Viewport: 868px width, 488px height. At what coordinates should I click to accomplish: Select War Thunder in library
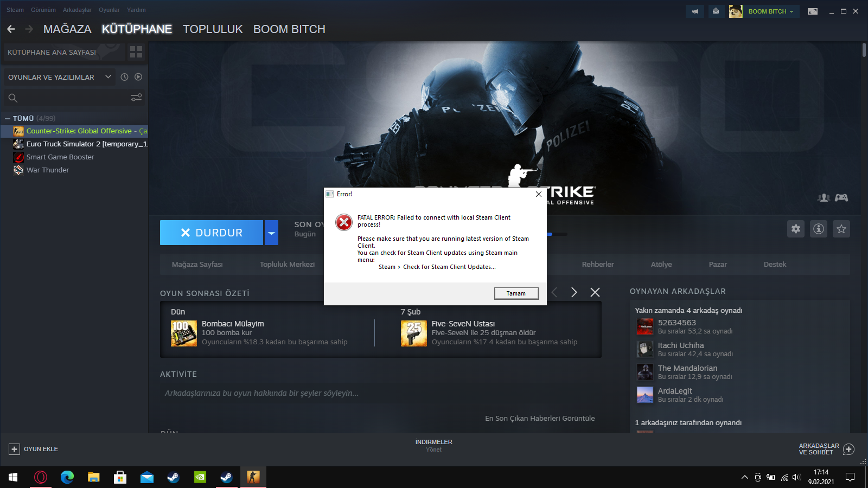coord(74,170)
